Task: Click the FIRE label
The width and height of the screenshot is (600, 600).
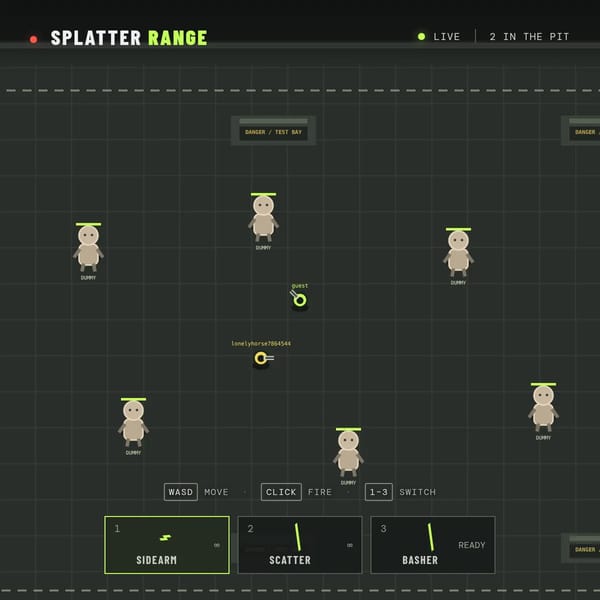Action: tap(320, 492)
